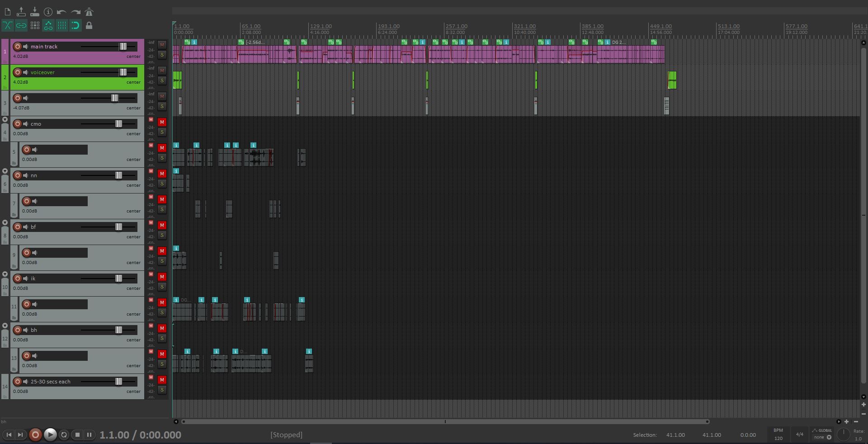Click ruler at 385.1.00 mark

pos(593,27)
